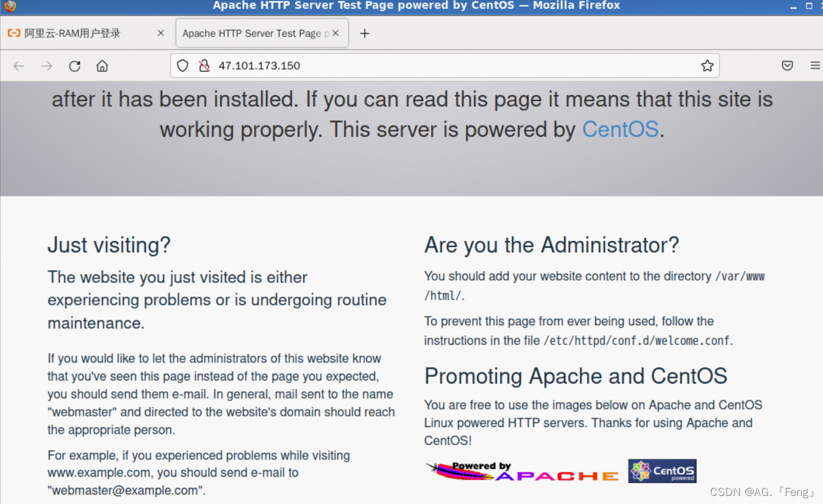Close the Apache HTTP Server Test Page tab

coord(335,34)
